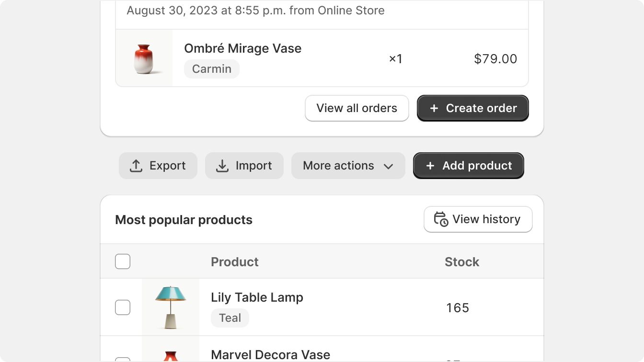Screen dimensions: 644x362
Task: Click the plus icon in Add product
Action: [x=430, y=166]
